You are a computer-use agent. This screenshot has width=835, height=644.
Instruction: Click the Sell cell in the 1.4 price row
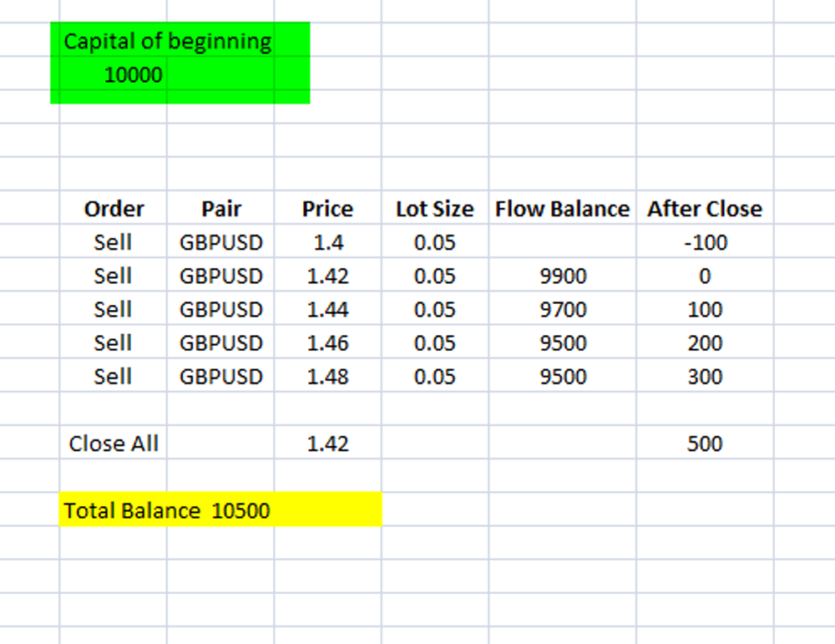coord(114,242)
